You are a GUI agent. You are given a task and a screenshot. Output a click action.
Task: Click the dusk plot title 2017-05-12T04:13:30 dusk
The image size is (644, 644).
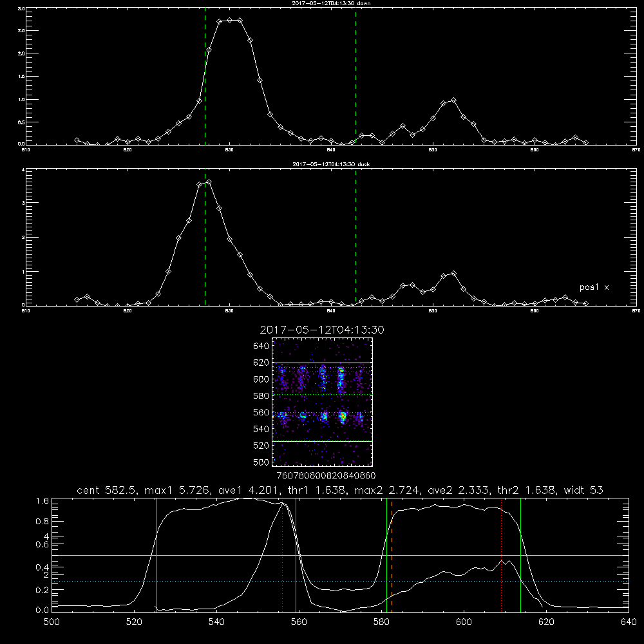[331, 164]
